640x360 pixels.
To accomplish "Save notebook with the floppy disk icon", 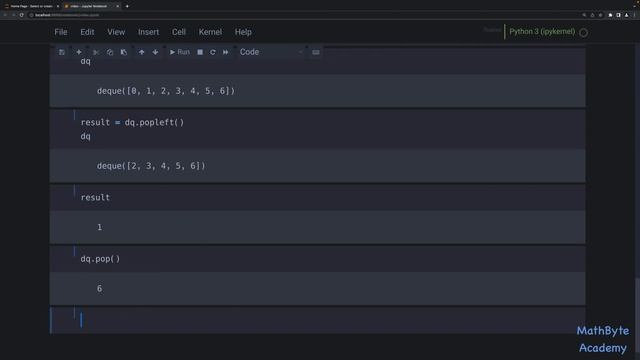I will [62, 52].
